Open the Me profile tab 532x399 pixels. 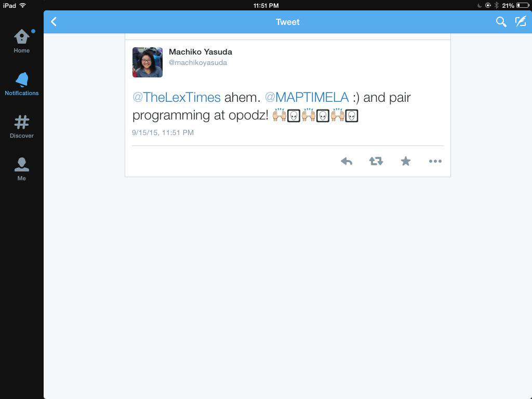(22, 169)
